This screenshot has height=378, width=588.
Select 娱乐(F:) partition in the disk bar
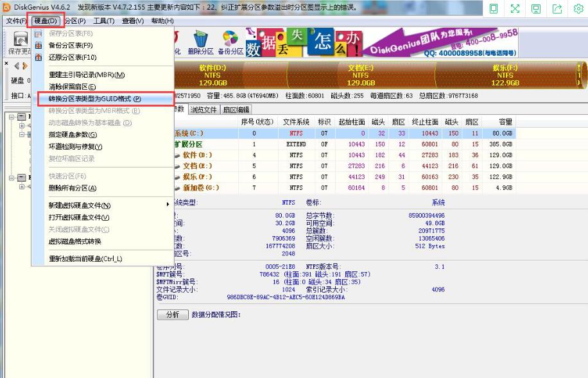[505, 75]
